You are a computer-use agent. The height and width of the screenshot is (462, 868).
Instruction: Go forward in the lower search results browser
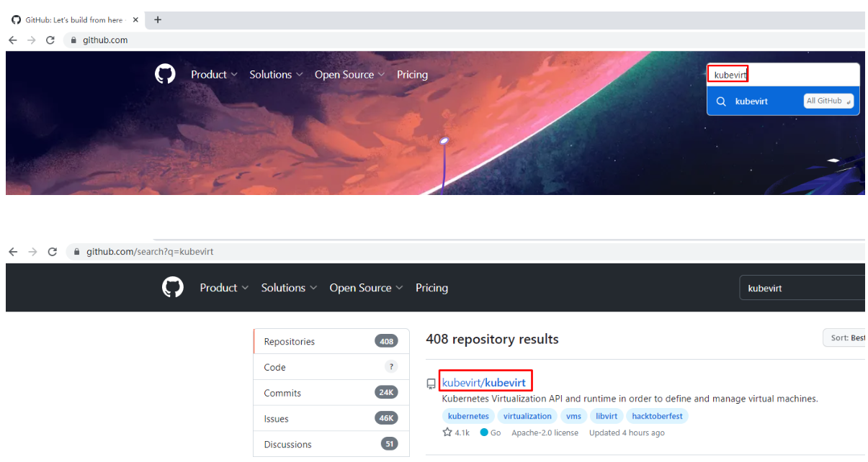tap(32, 252)
